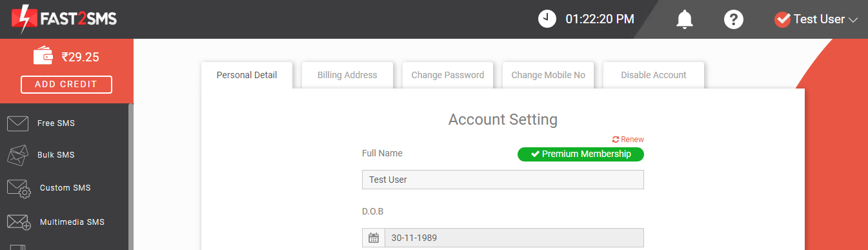Image resolution: width=868 pixels, height=250 pixels.
Task: Switch to the Disable Account tab
Action: 654,75
